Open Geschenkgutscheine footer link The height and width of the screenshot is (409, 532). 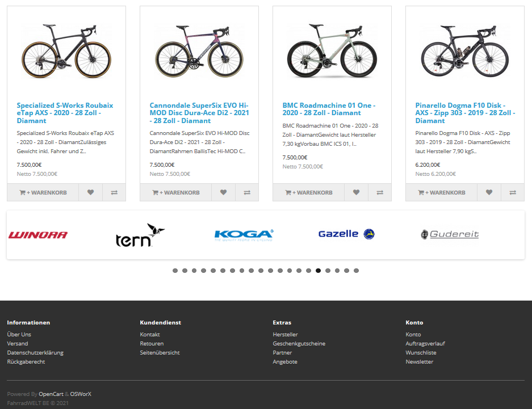(x=299, y=344)
